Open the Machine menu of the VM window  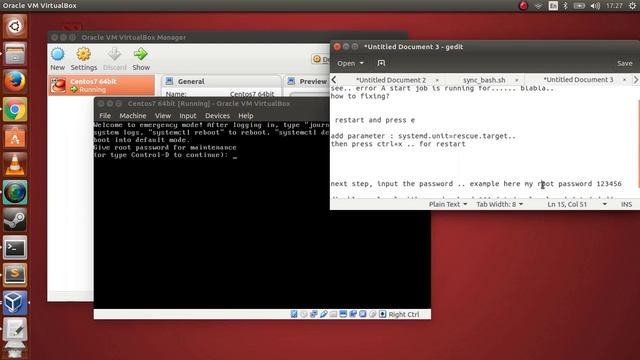click(133, 116)
